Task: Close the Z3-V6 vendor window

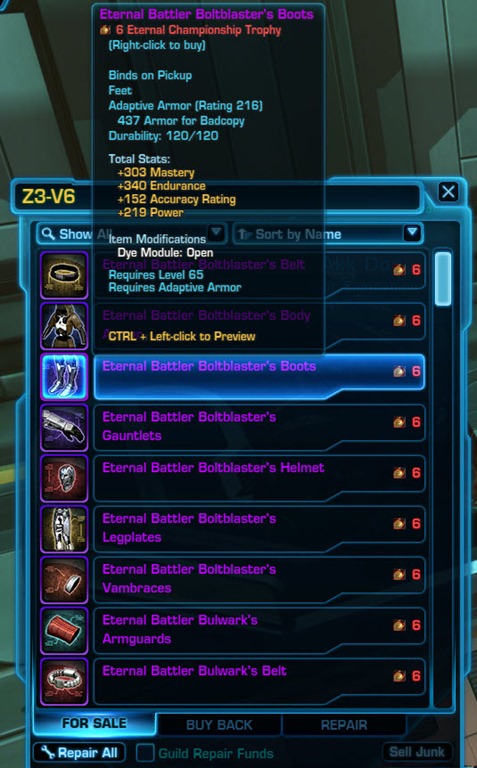Action: click(x=448, y=192)
